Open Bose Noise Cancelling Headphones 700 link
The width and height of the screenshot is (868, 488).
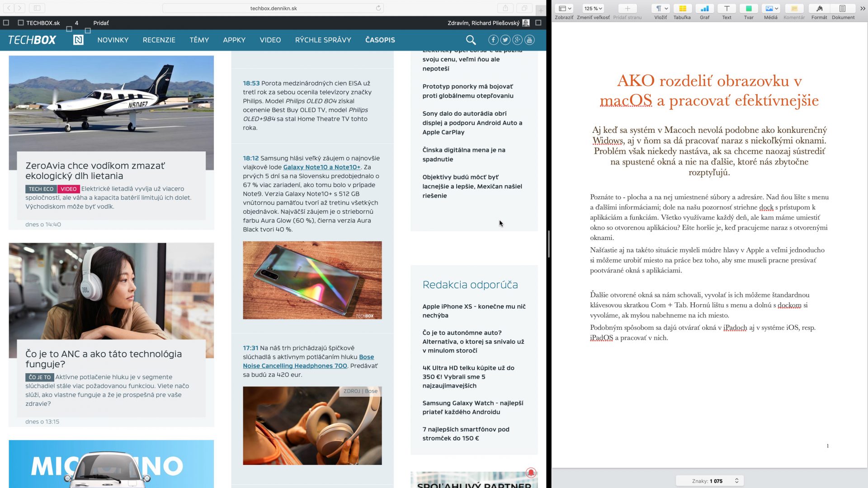click(308, 361)
